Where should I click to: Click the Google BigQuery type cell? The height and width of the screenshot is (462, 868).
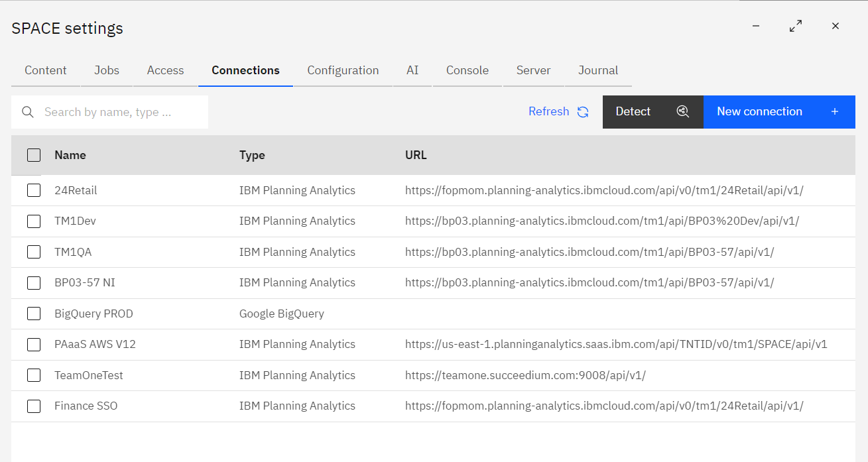[282, 314]
